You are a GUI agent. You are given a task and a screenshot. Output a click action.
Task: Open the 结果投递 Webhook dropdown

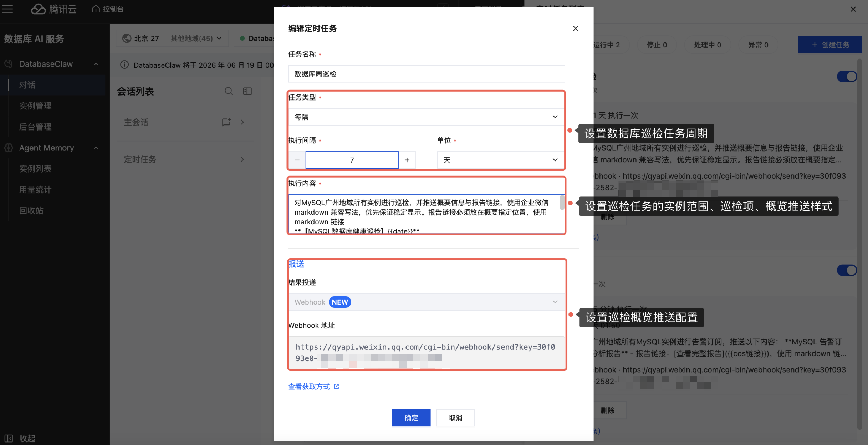[x=427, y=302]
